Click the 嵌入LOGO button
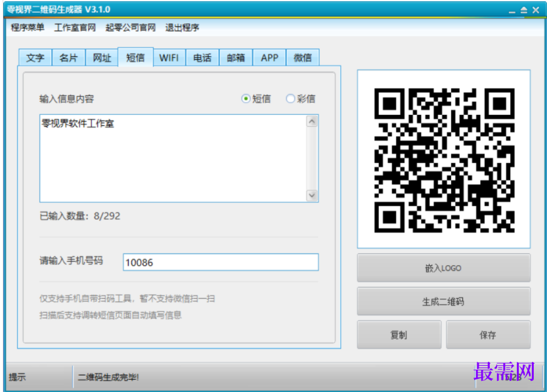This screenshot has height=392, width=547. (x=443, y=268)
